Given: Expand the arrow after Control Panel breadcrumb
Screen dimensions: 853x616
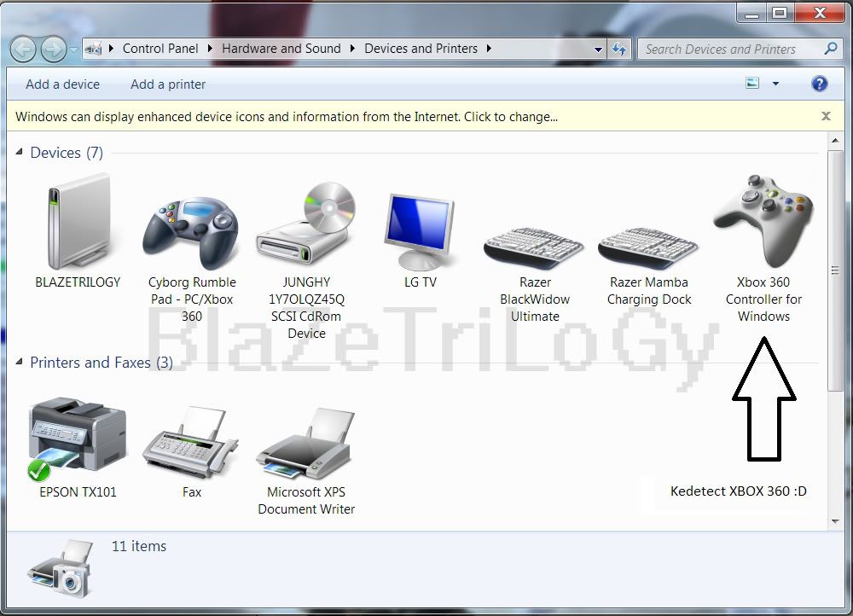Looking at the screenshot, I should pyautogui.click(x=210, y=49).
